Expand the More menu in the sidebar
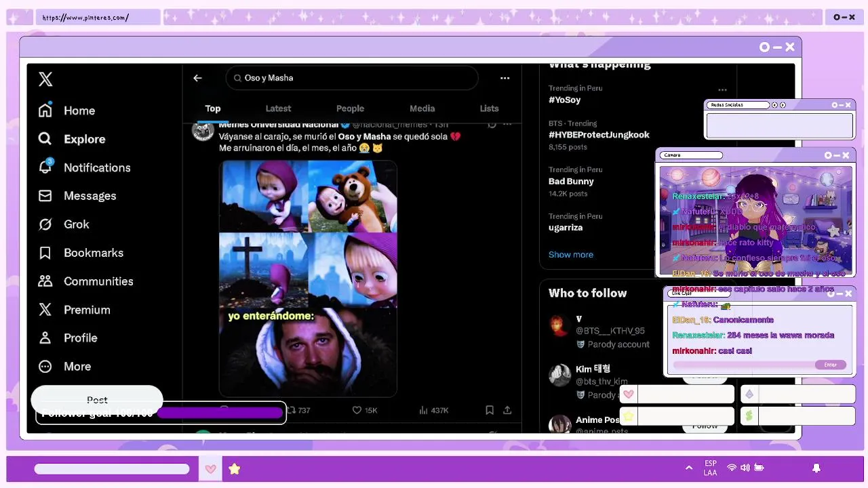Image resolution: width=868 pixels, height=488 pixels. (64, 366)
